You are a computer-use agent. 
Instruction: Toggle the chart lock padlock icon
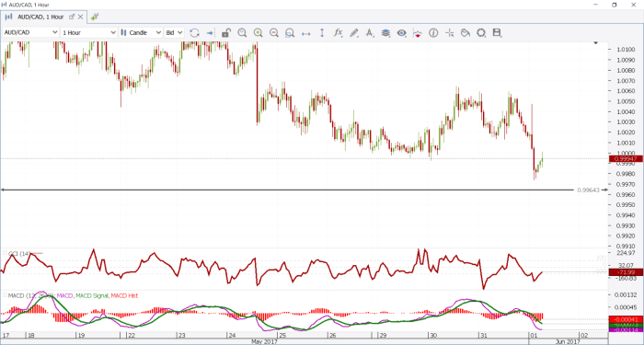pyautogui.click(x=226, y=33)
